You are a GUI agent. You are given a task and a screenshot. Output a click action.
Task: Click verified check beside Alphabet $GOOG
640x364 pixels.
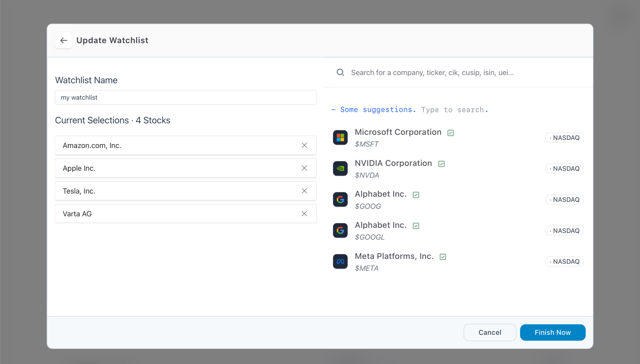(x=416, y=195)
